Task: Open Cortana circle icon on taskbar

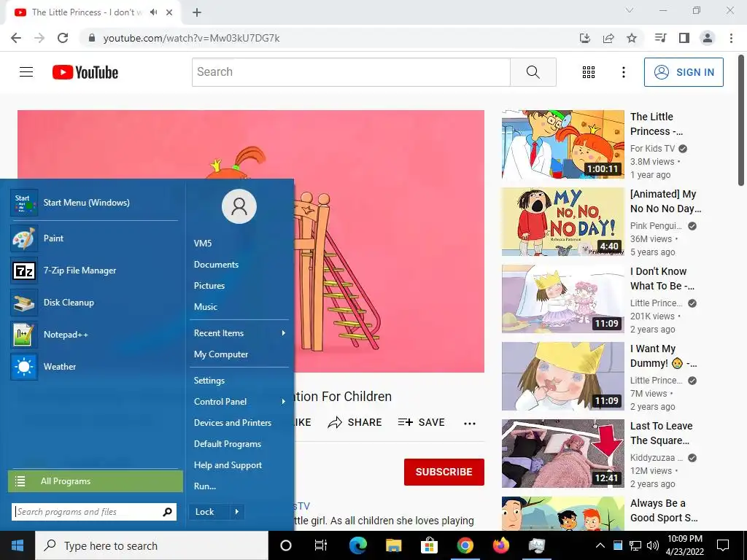Action: coord(286,545)
